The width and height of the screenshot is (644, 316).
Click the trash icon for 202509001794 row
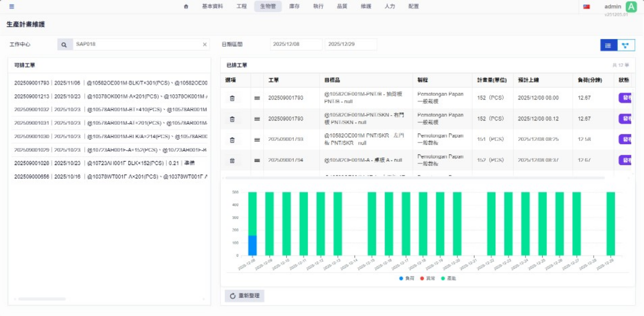(232, 160)
